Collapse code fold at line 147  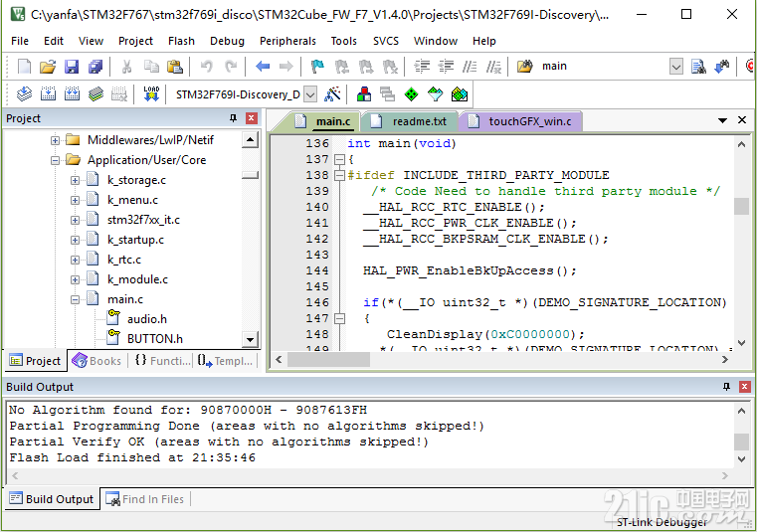coord(340,318)
